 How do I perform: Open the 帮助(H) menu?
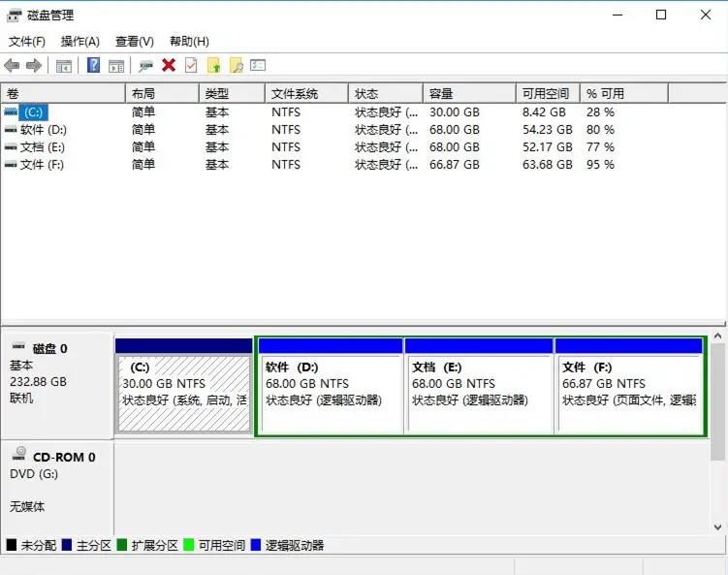[x=189, y=42]
